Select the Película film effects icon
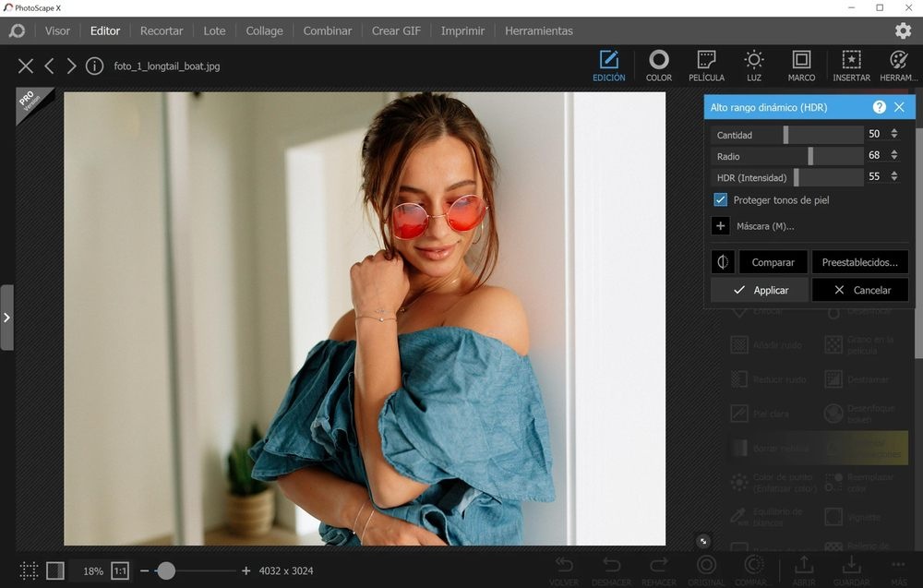 706,61
